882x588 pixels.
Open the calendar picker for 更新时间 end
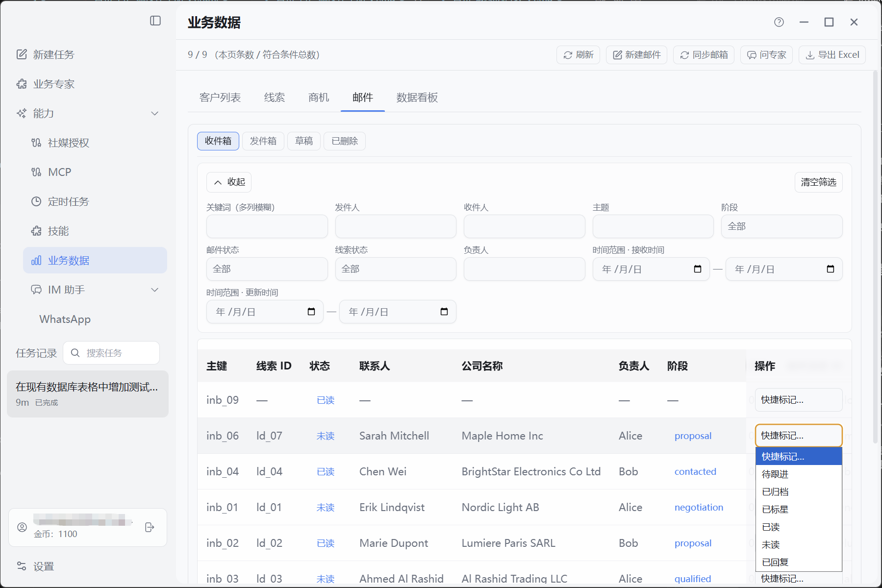444,312
